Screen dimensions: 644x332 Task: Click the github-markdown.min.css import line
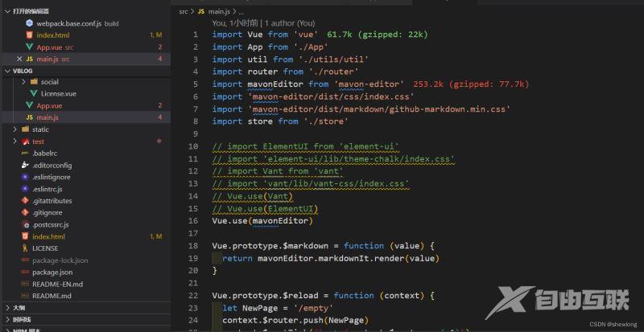pyautogui.click(x=361, y=109)
